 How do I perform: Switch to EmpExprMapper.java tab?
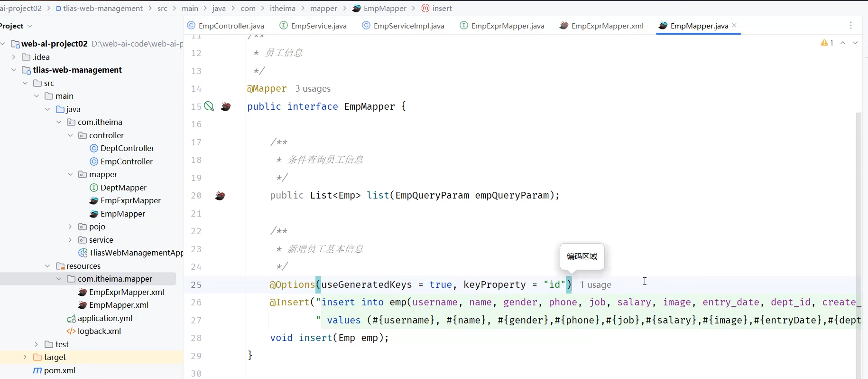click(502, 26)
